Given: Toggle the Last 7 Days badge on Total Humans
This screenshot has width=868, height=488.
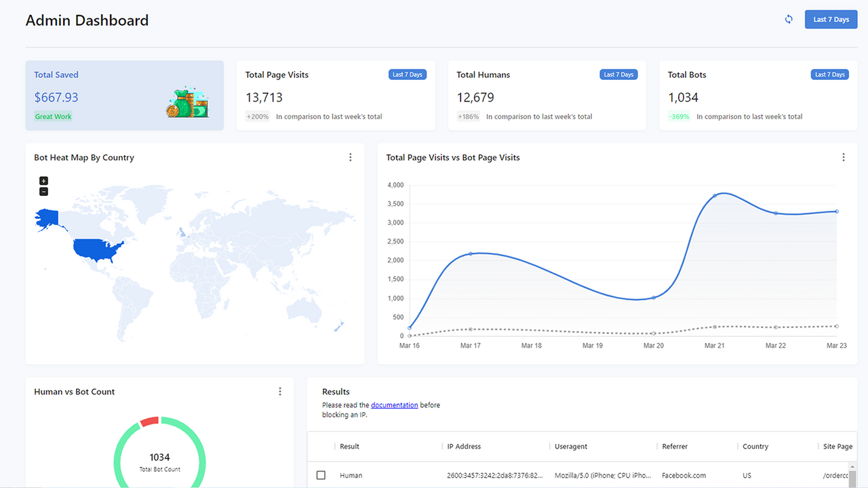Looking at the screenshot, I should pos(618,75).
